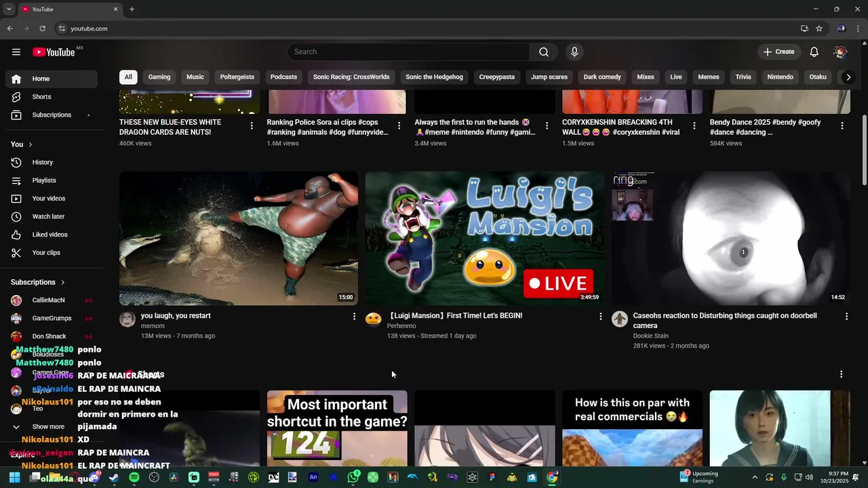Open the account avatar menu
This screenshot has height=488, width=868.
840,52
